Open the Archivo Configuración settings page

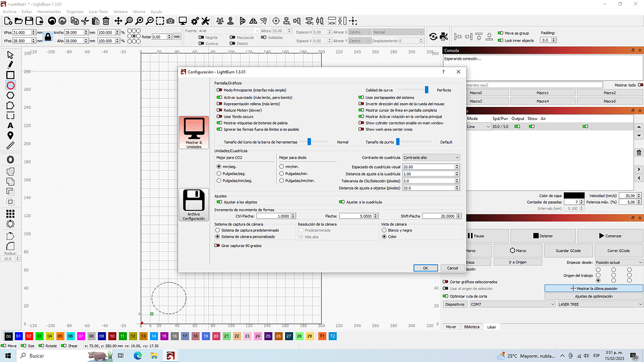[x=194, y=205]
